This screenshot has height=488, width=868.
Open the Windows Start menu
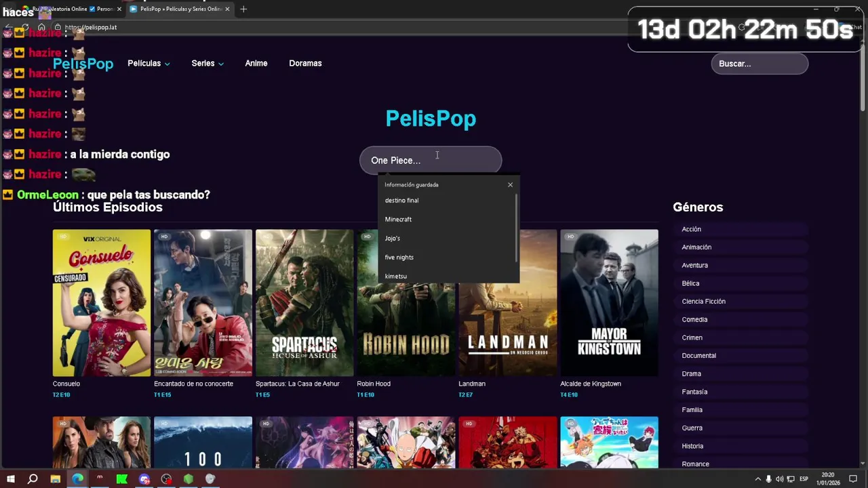pos(10,479)
